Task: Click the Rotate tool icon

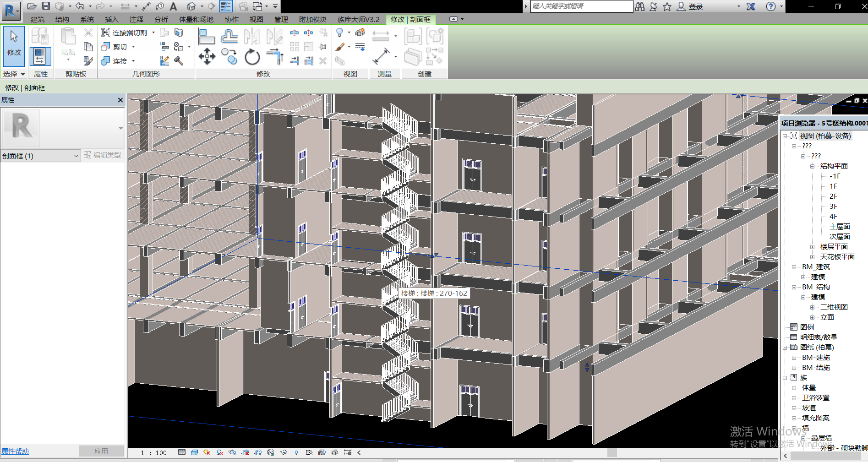Action: (x=252, y=57)
